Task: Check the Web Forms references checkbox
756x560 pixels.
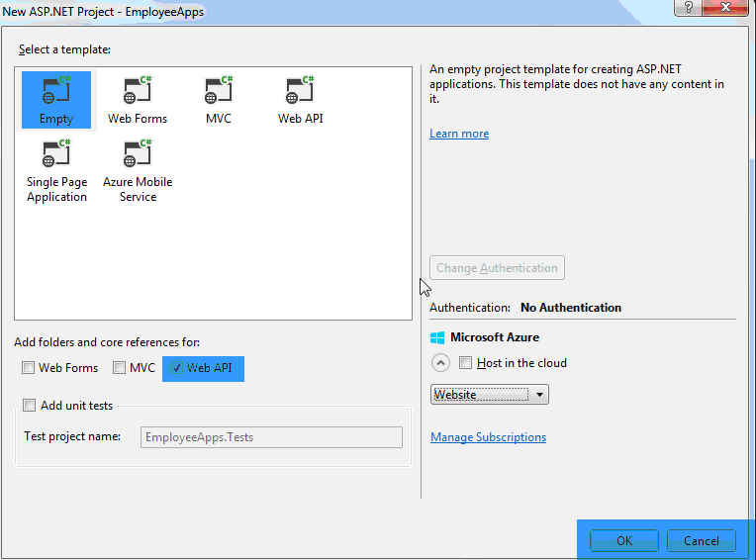Action: [28, 368]
